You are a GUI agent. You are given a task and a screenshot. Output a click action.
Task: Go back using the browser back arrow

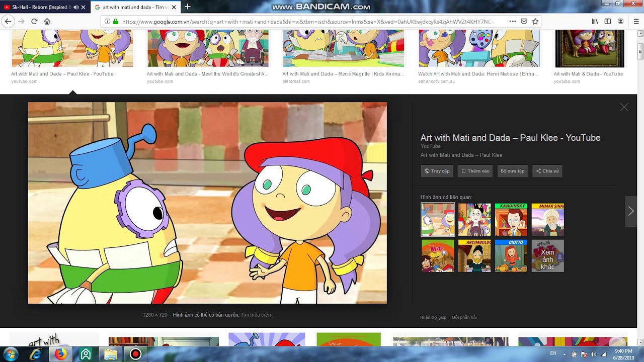coord(8,22)
